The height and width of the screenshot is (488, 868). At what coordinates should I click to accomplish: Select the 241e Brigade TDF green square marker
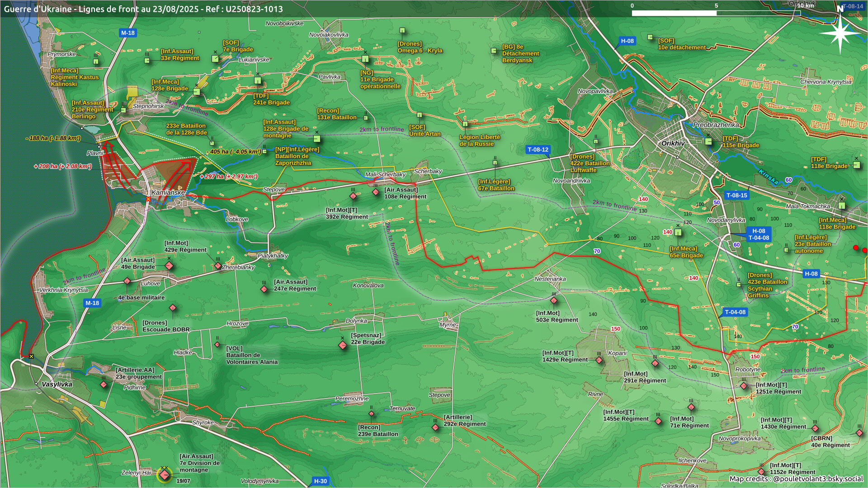(x=258, y=81)
